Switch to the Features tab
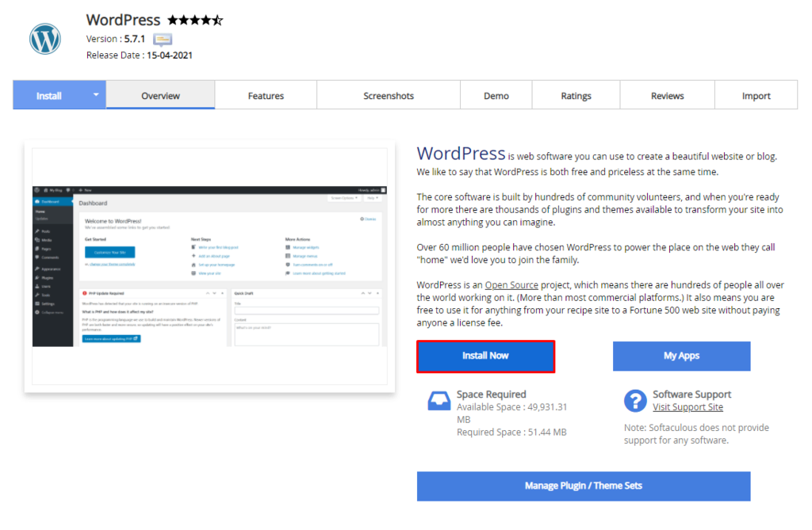The height and width of the screenshot is (530, 812). pos(265,94)
